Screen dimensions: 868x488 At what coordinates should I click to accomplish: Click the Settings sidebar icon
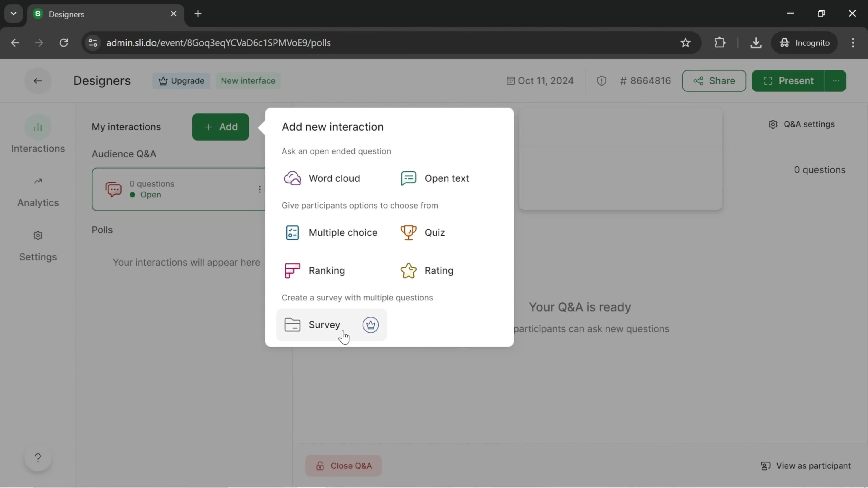coord(38,235)
